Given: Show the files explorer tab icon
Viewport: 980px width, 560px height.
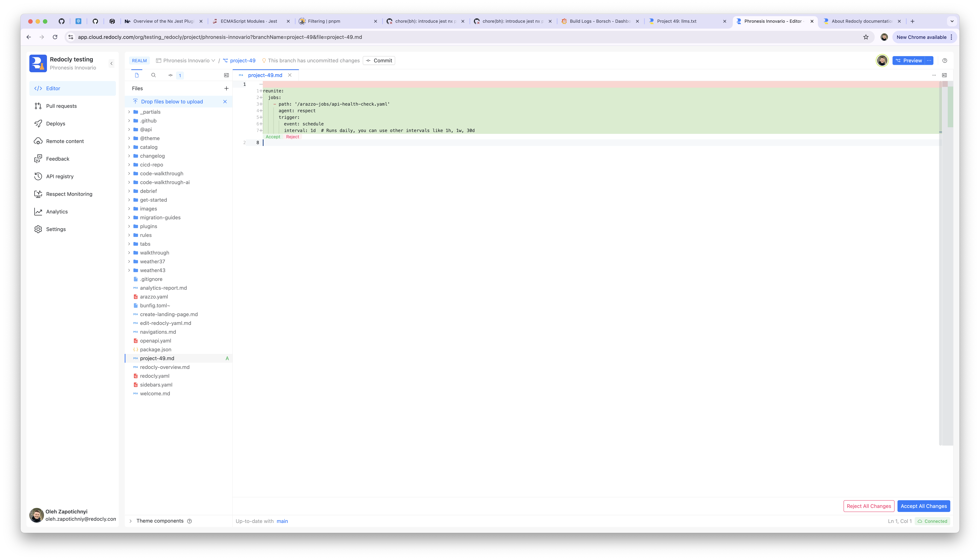Looking at the screenshot, I should [137, 75].
